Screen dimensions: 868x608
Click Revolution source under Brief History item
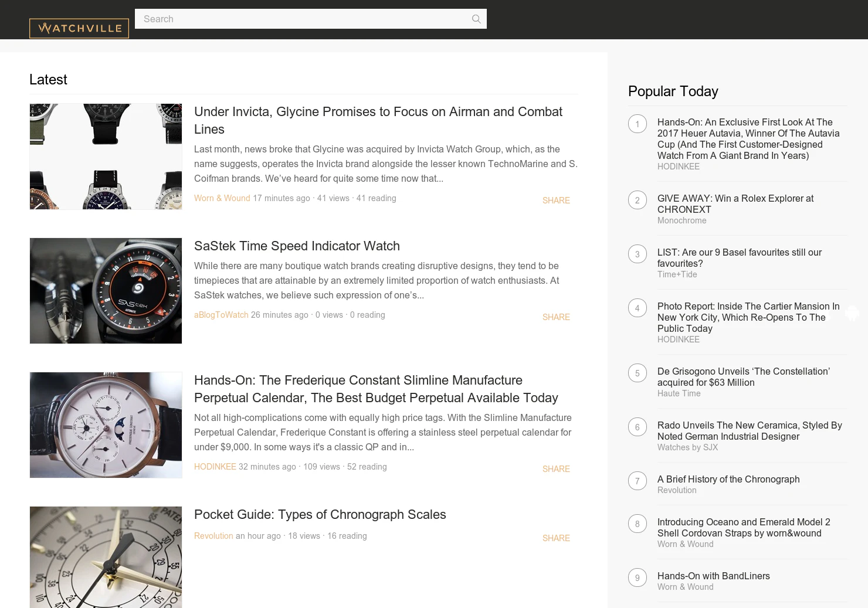pos(677,490)
